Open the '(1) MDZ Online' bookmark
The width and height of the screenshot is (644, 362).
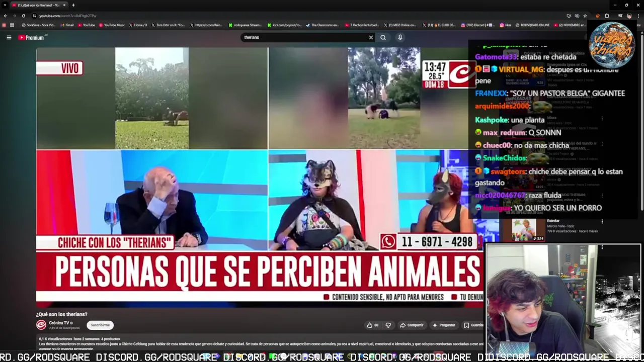click(400, 25)
